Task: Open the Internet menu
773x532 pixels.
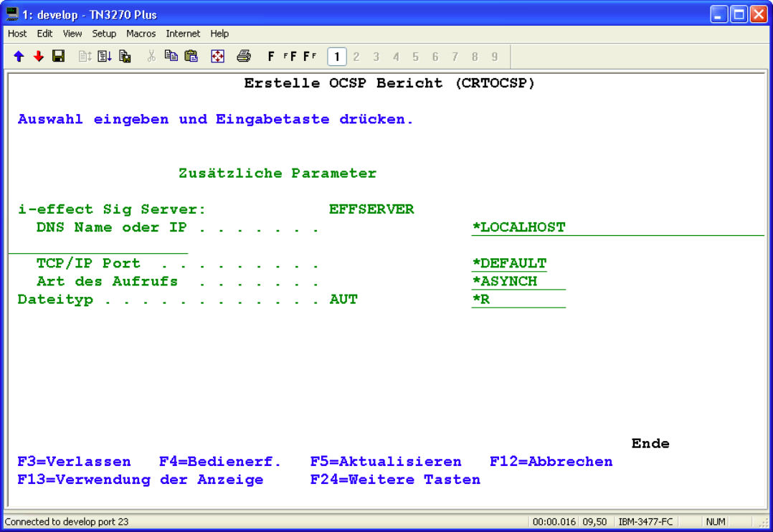Action: pyautogui.click(x=183, y=34)
